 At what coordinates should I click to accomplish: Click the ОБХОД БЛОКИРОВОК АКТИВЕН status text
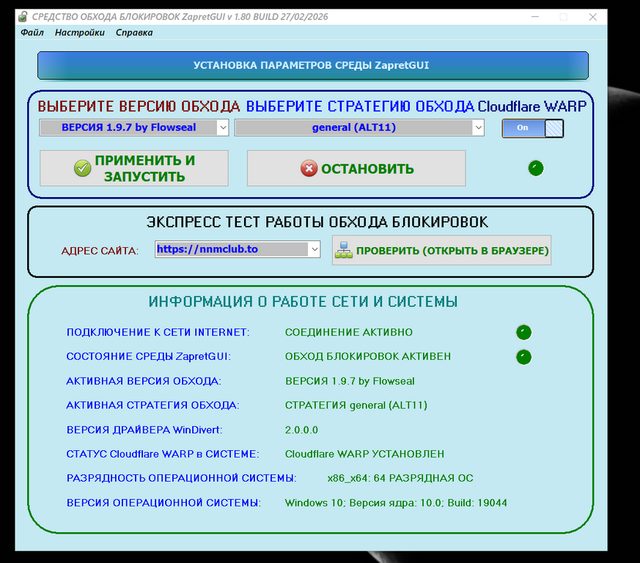click(x=368, y=356)
